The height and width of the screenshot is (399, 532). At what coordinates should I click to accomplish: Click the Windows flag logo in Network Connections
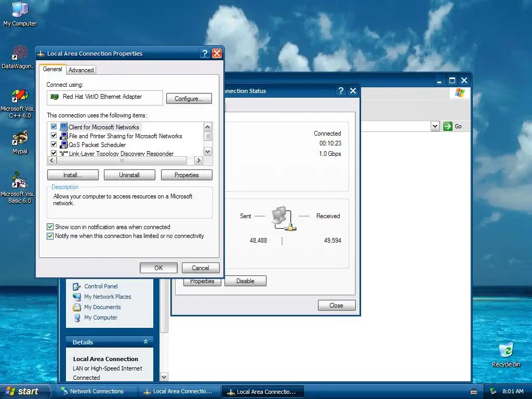460,92
